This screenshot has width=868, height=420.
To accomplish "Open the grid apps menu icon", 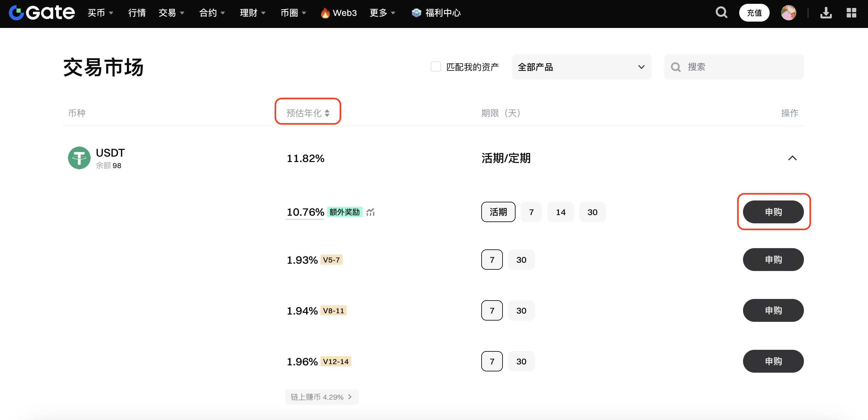I will coord(852,13).
